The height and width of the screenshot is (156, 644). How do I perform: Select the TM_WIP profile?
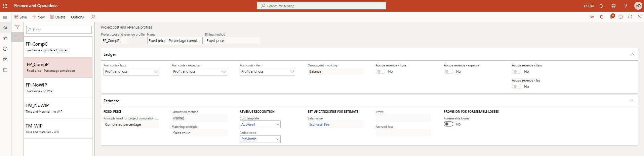[58, 128]
